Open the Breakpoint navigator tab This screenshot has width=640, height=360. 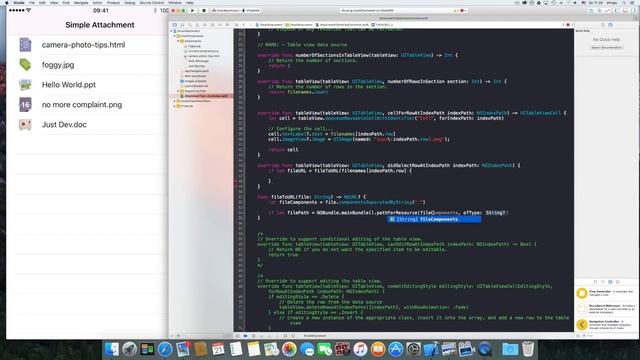[x=220, y=25]
